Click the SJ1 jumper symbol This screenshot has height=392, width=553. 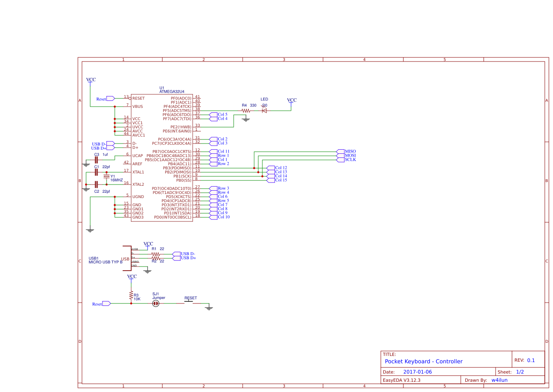click(x=156, y=303)
